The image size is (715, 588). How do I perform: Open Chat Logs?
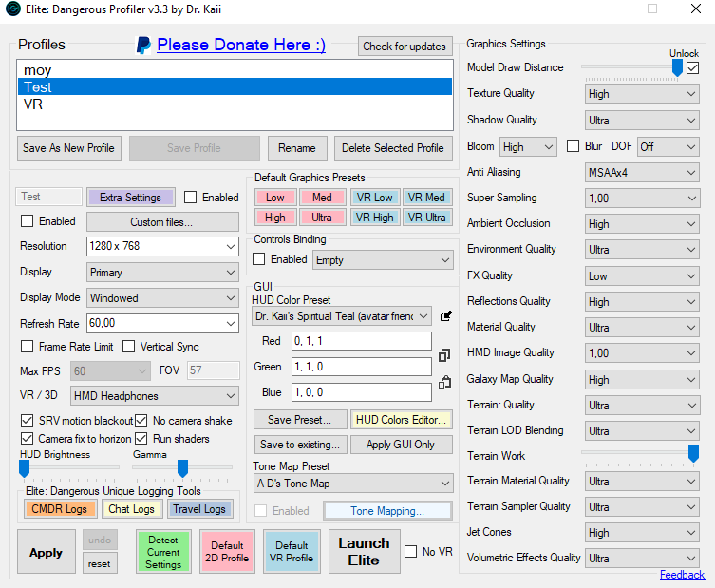point(132,508)
